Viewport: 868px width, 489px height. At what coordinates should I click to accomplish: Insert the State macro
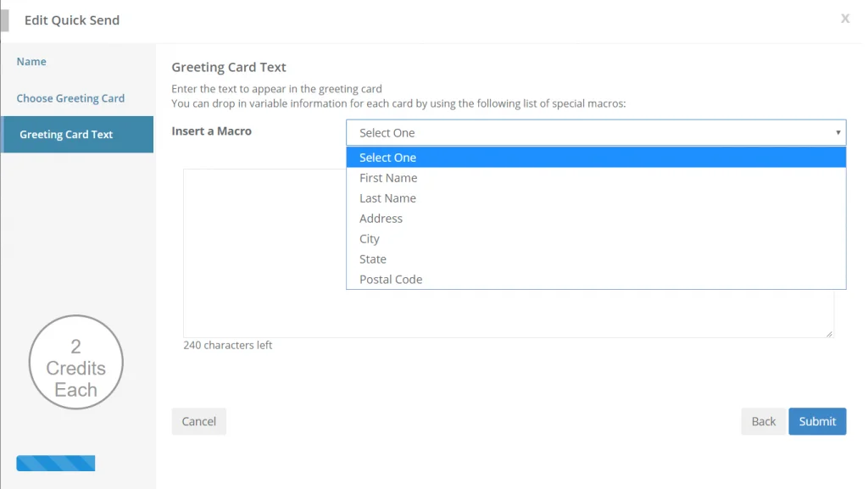click(596, 258)
